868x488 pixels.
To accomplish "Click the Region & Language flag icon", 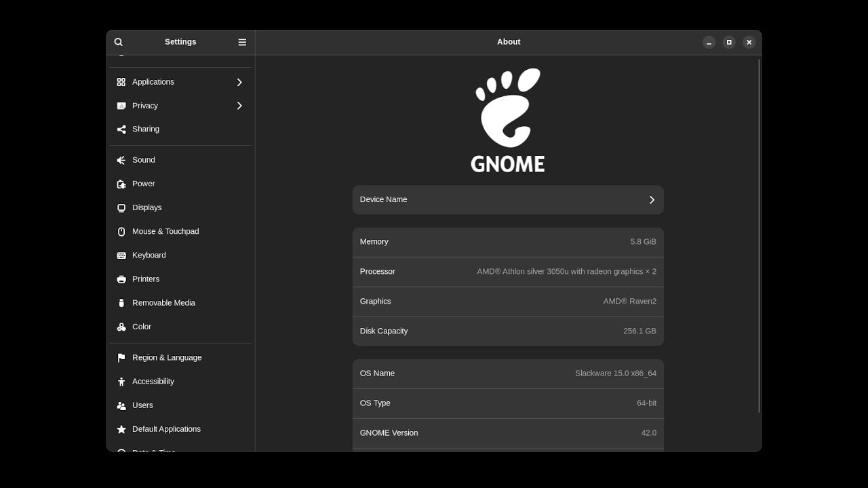I will click(121, 358).
